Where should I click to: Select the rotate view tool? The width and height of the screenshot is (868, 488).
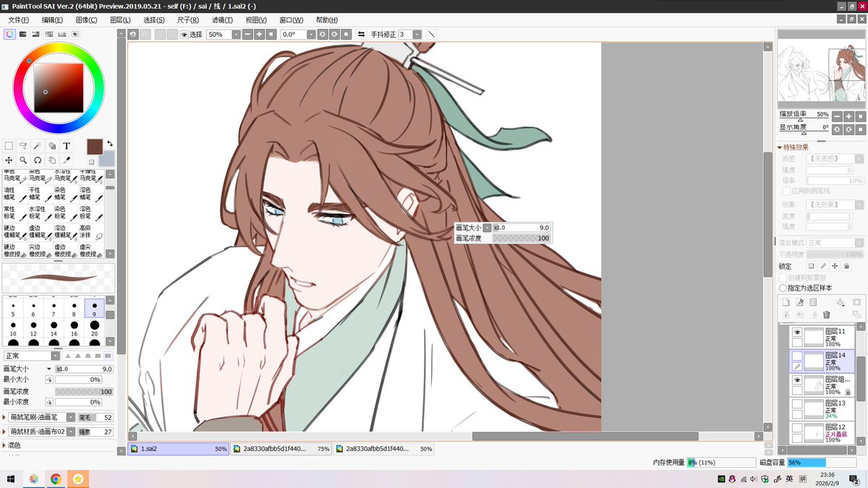coord(38,160)
